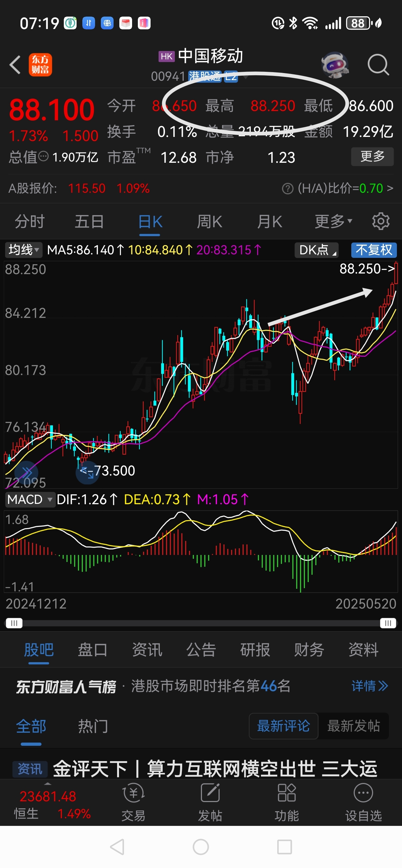The image size is (402, 868).
Task: Tap the 88.100 current price
Action: 52,110
